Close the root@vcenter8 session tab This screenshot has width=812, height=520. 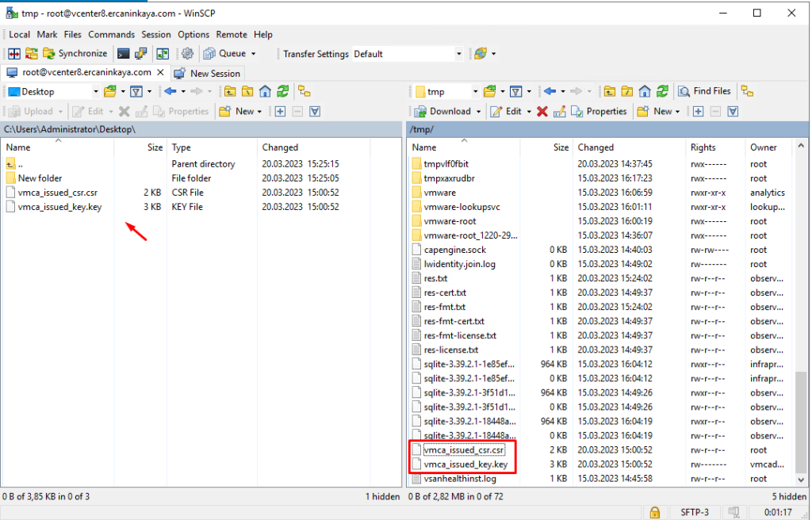tap(160, 72)
